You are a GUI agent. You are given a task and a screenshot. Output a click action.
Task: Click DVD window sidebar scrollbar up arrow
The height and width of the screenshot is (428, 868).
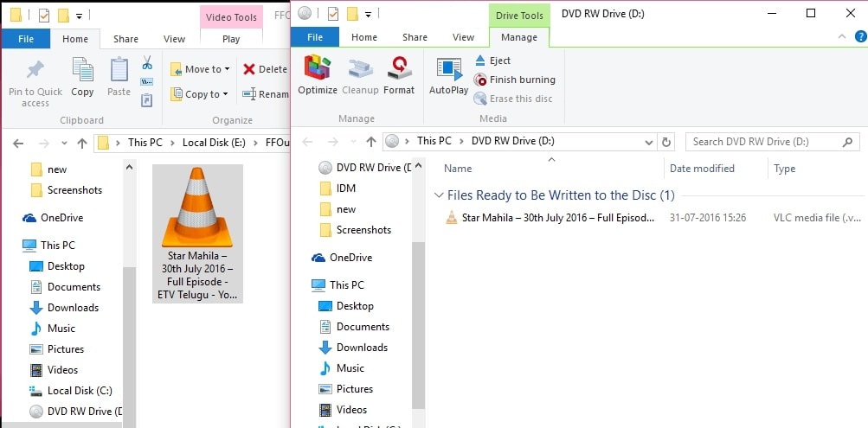pos(419,165)
